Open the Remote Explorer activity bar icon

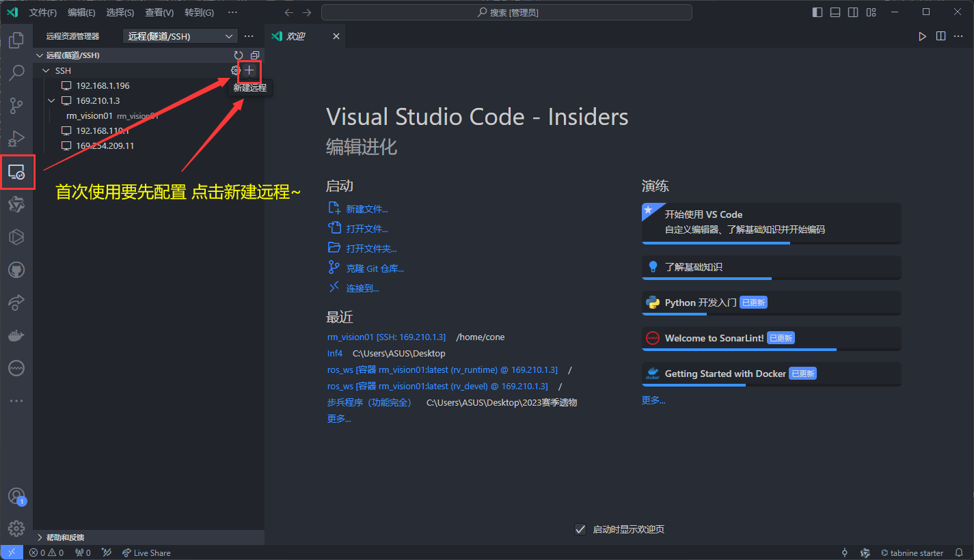click(16, 172)
